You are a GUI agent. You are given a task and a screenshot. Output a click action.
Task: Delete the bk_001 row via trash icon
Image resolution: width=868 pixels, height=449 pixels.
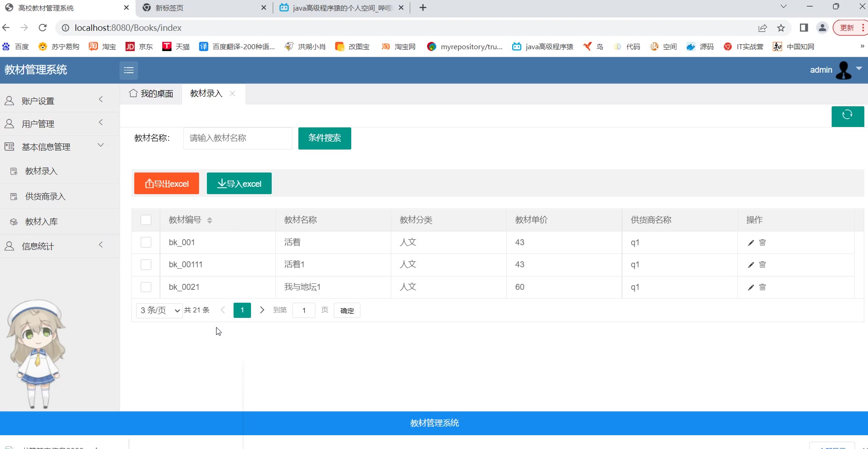(762, 243)
